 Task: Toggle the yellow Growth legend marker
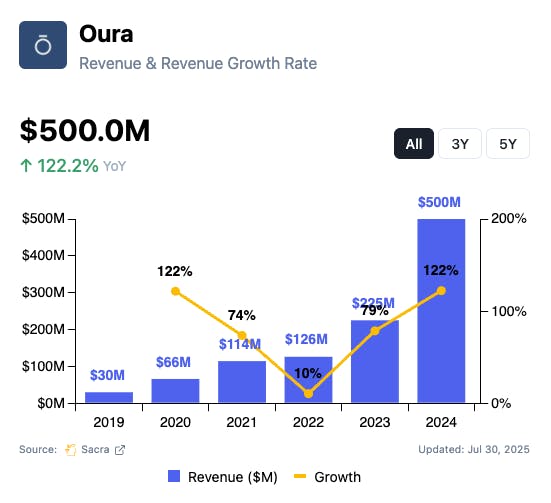pos(300,476)
